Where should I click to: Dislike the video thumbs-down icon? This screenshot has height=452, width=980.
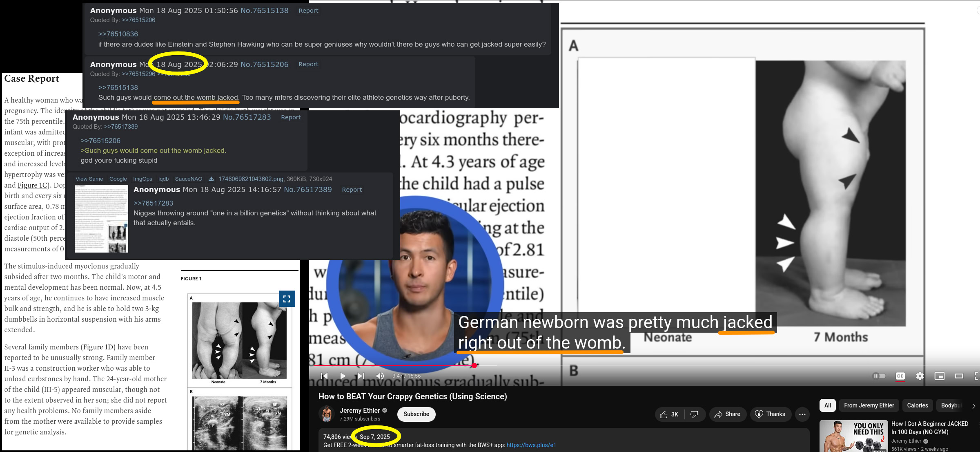pyautogui.click(x=694, y=414)
